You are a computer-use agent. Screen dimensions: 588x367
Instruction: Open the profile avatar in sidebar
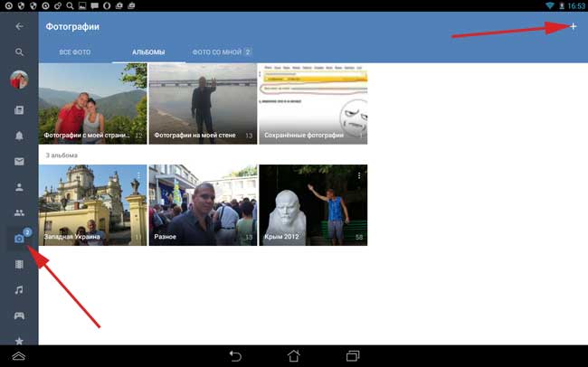(x=19, y=80)
